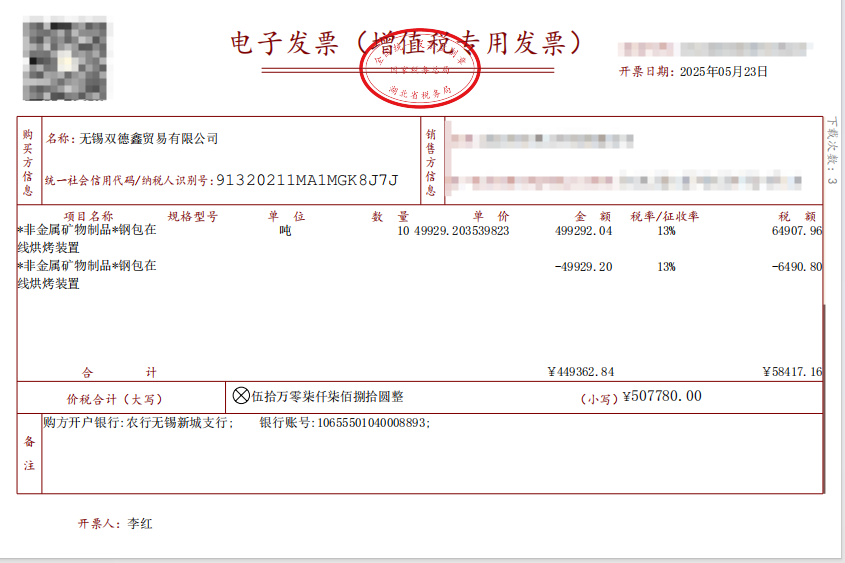Click the 购买方信息 label
Screen dimensions: 845x563
[x=27, y=162]
